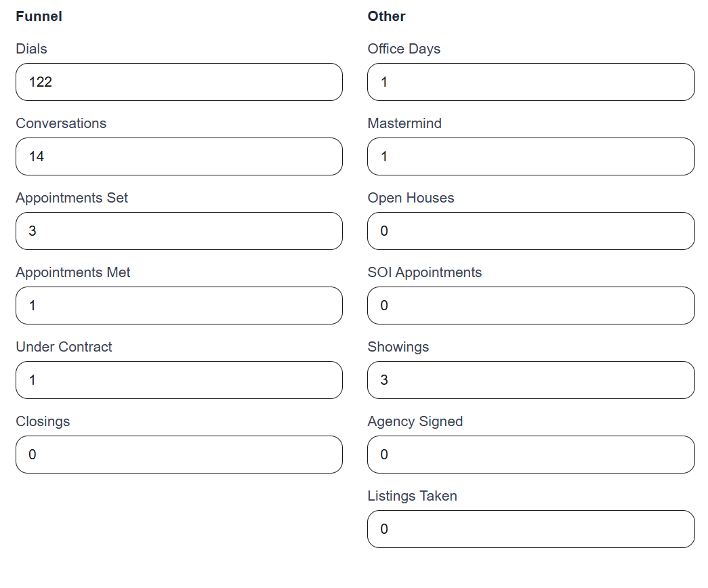Click the Mastermind label
Viewport: 708px width, 588px height.
(404, 123)
